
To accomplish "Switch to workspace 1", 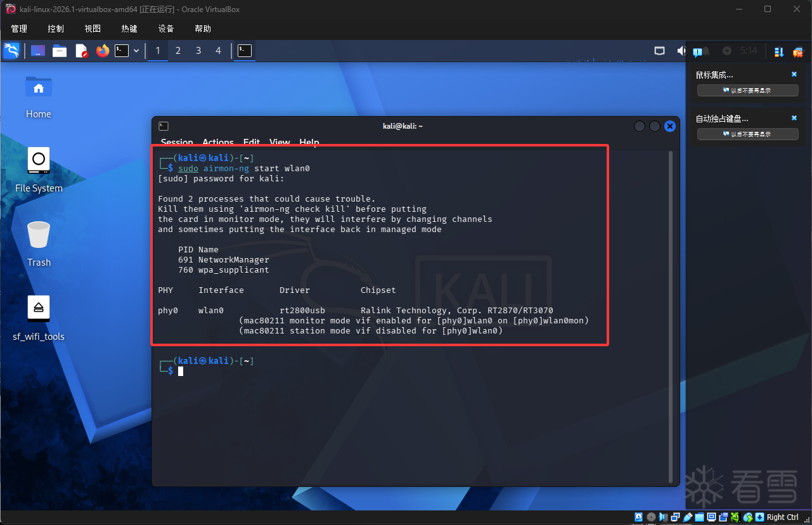I will pyautogui.click(x=158, y=51).
